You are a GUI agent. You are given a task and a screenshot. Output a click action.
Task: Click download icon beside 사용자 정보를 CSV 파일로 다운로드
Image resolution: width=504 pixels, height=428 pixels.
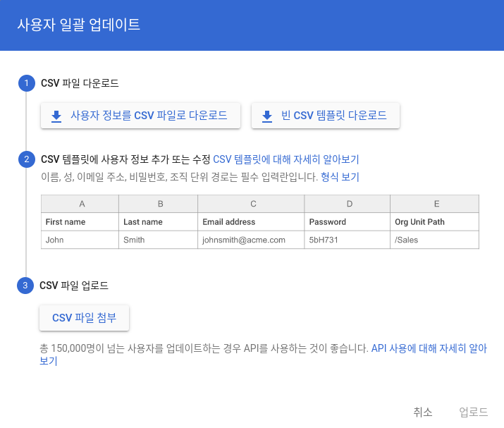pos(56,116)
